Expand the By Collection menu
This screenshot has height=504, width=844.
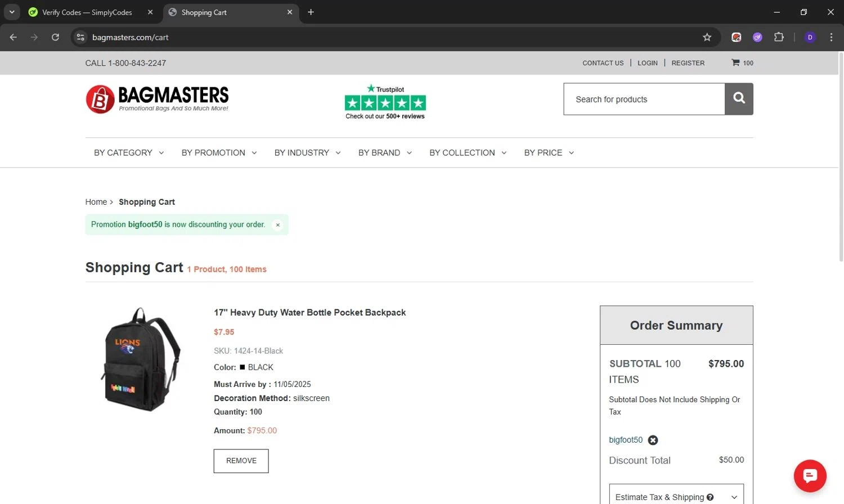coord(468,152)
